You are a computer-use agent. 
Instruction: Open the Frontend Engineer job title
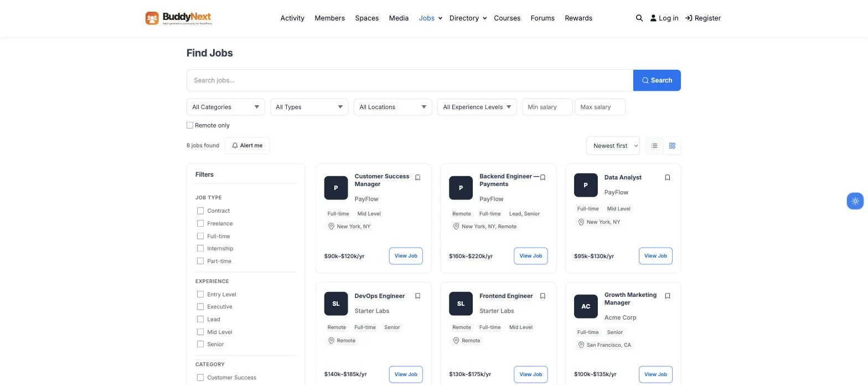click(506, 296)
